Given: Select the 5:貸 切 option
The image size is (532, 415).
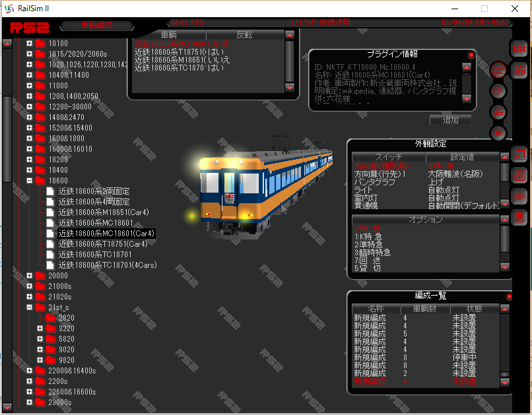Looking at the screenshot, I should click(368, 268).
